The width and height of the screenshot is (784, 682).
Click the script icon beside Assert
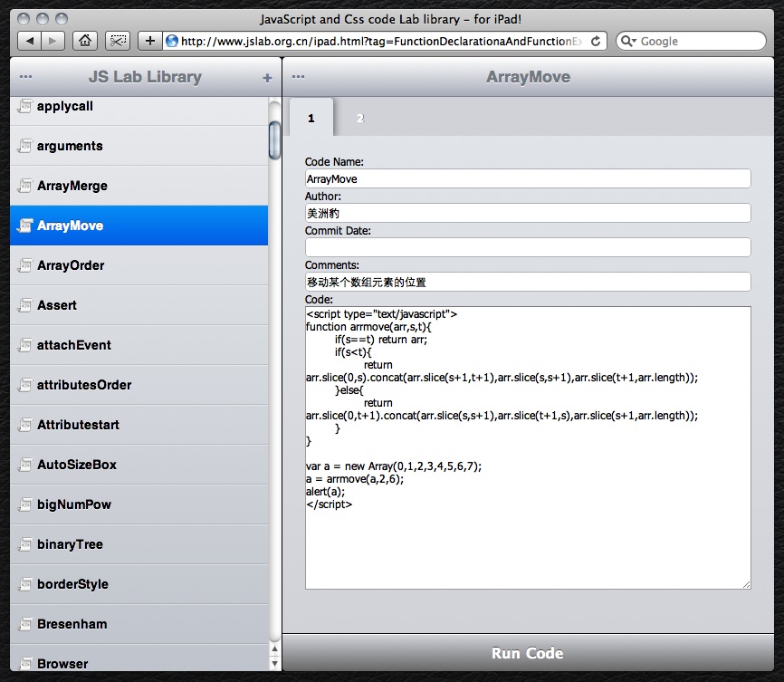click(24, 305)
